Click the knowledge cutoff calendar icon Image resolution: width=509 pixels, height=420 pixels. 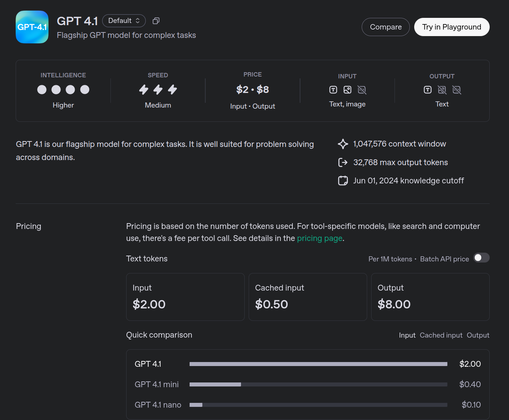(x=343, y=180)
